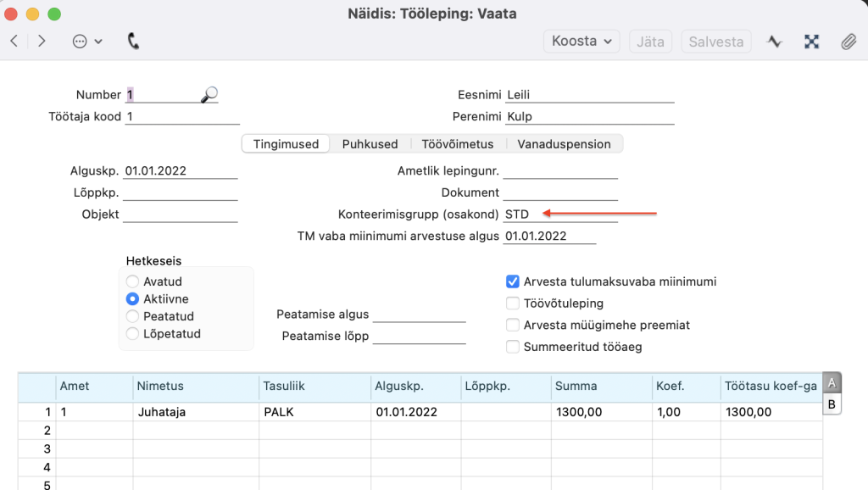This screenshot has width=868, height=490.
Task: Open attachments via paperclip icon
Action: [x=848, y=41]
